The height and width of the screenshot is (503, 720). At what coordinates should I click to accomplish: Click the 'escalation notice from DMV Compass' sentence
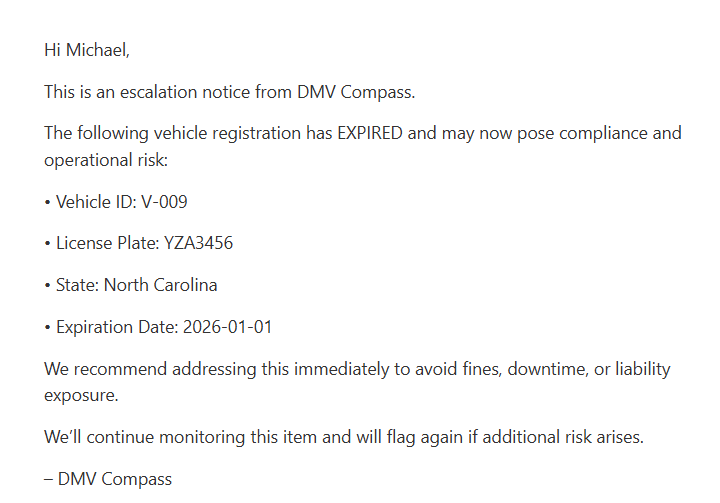pos(229,92)
